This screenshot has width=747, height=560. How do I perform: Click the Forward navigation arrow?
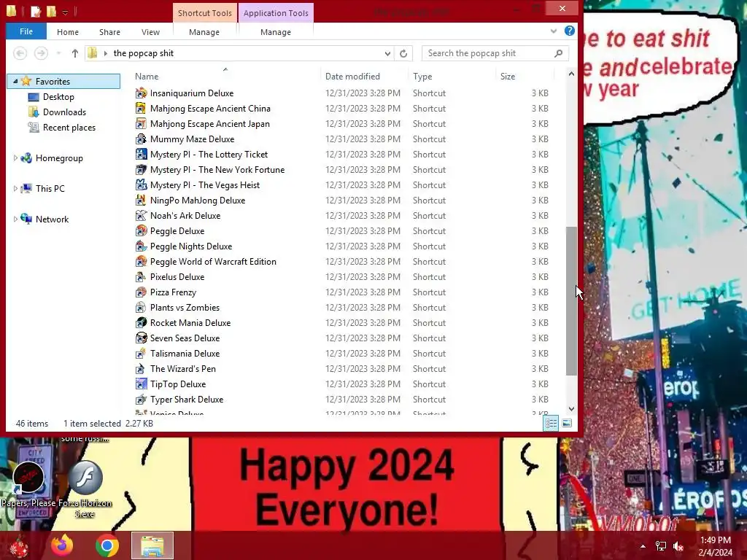point(41,53)
